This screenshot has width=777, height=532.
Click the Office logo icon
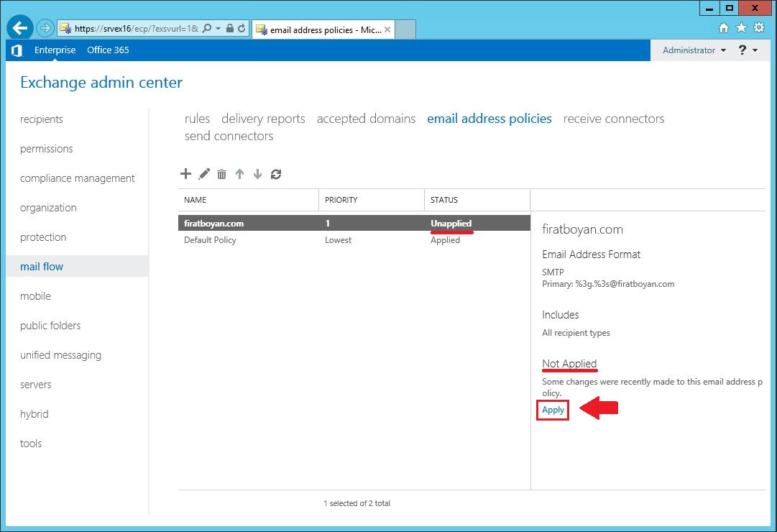click(17, 50)
